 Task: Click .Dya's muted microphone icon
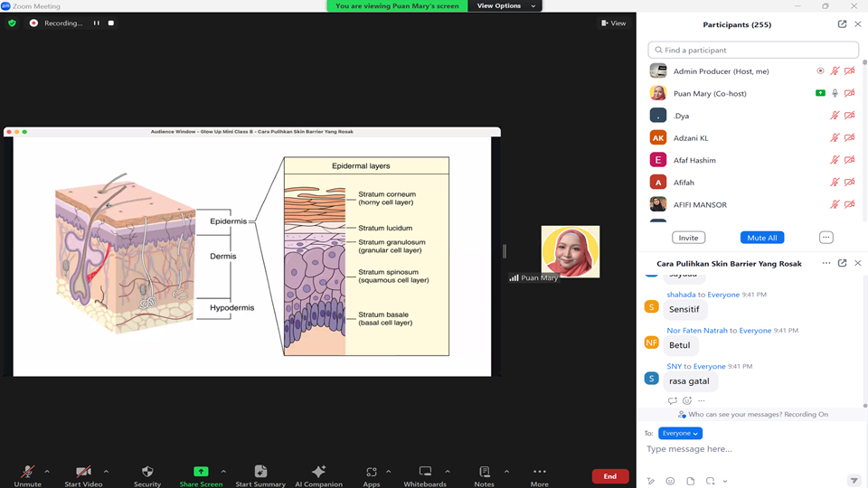pos(835,115)
